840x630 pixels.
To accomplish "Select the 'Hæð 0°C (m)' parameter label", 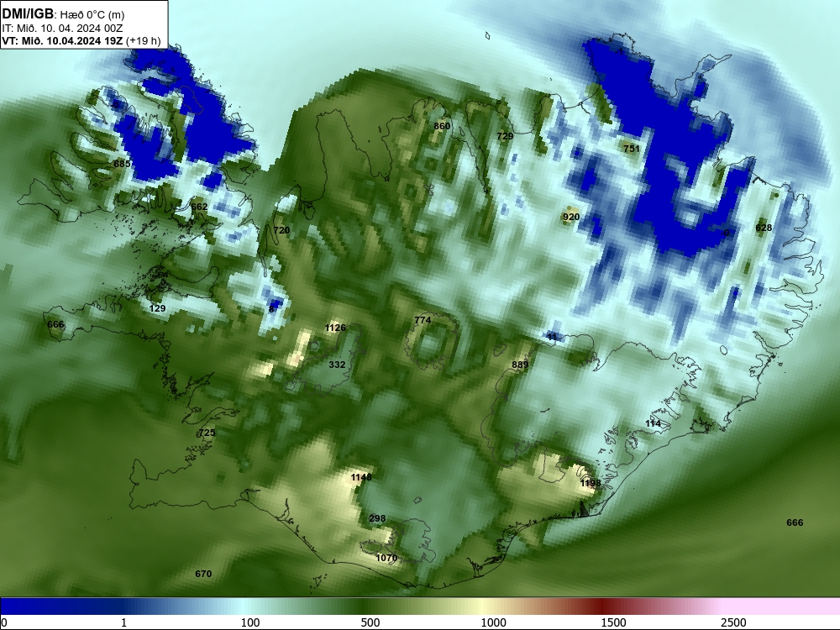I will [92, 15].
